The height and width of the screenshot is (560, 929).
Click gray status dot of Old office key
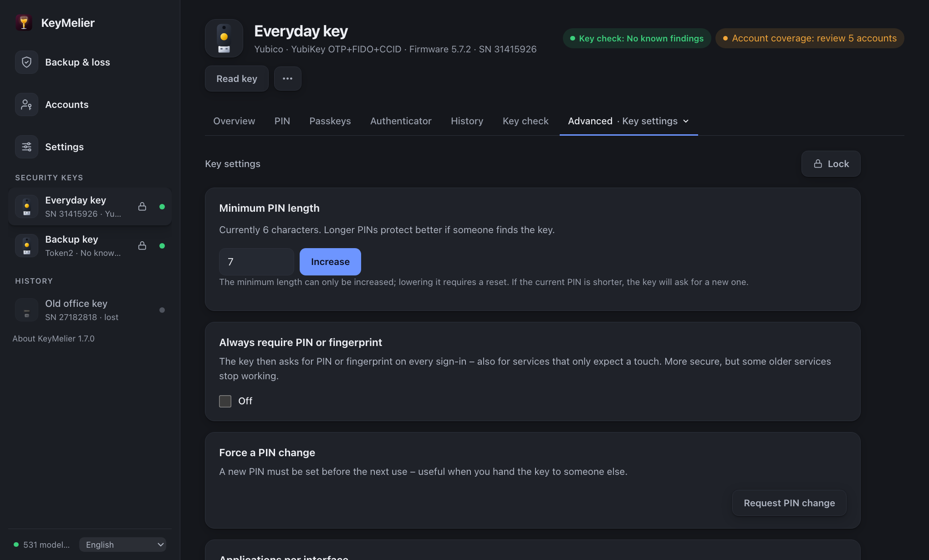pos(162,310)
